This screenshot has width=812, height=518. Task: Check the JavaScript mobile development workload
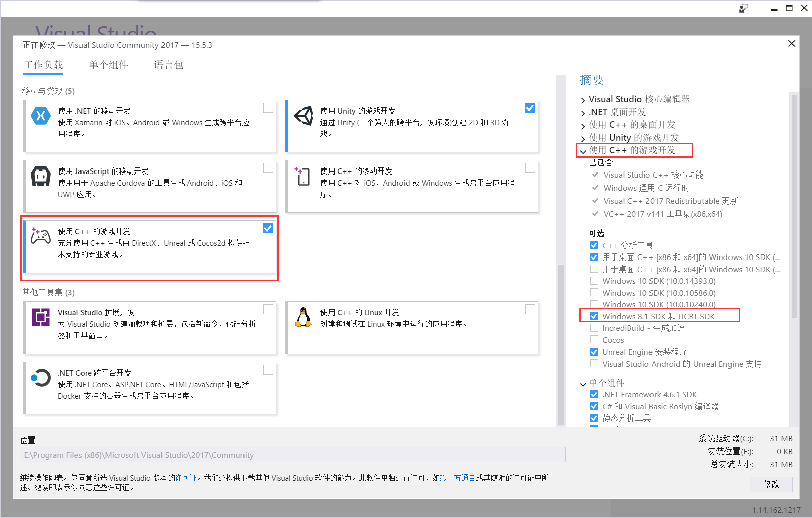point(268,168)
